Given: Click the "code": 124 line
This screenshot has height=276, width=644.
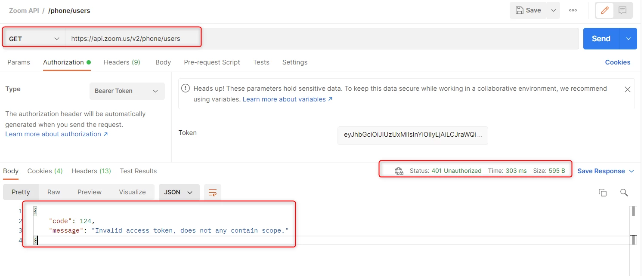Looking at the screenshot, I should (x=71, y=221).
